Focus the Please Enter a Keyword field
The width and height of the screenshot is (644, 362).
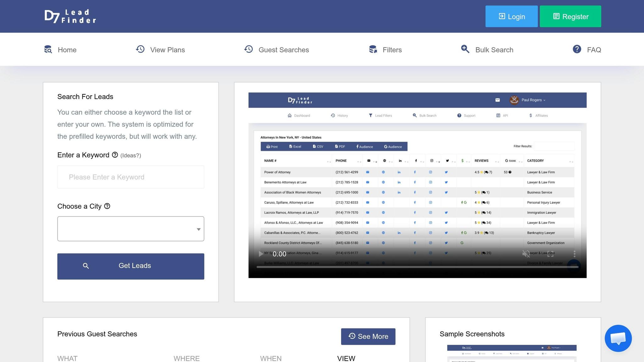point(131,177)
